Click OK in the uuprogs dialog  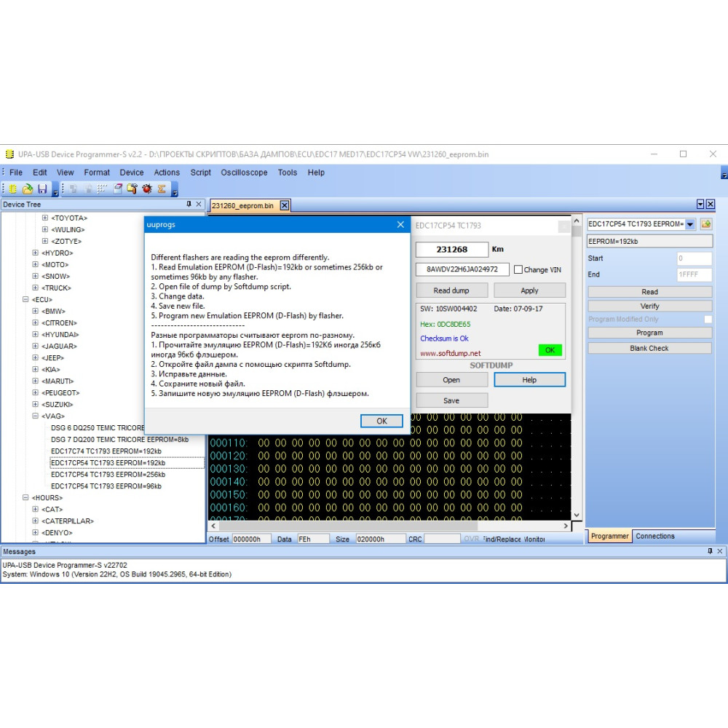tap(381, 421)
